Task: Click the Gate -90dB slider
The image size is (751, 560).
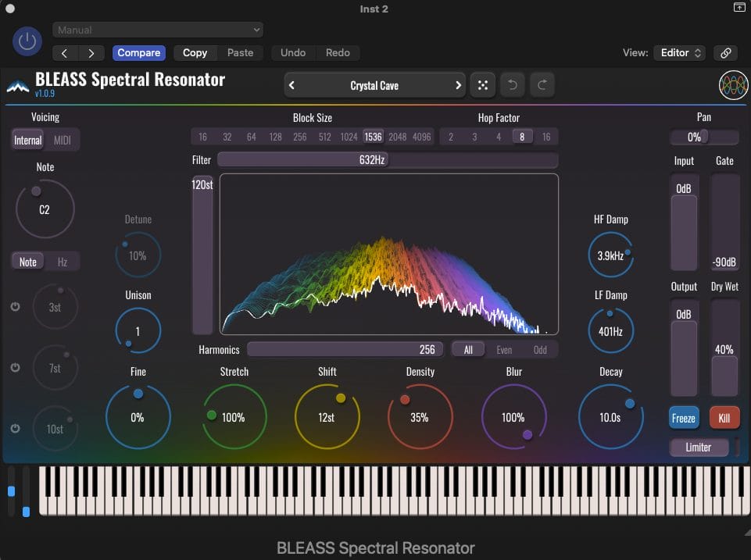Action: click(724, 222)
